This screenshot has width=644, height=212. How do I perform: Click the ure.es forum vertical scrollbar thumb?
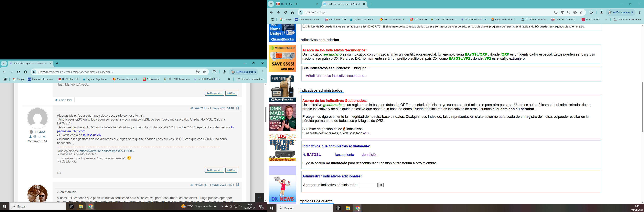point(265,114)
